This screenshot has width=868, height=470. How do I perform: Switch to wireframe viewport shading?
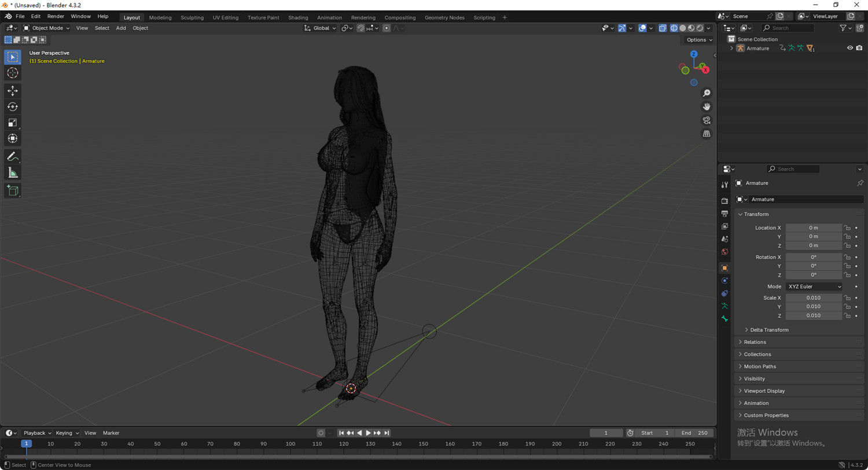(674, 28)
